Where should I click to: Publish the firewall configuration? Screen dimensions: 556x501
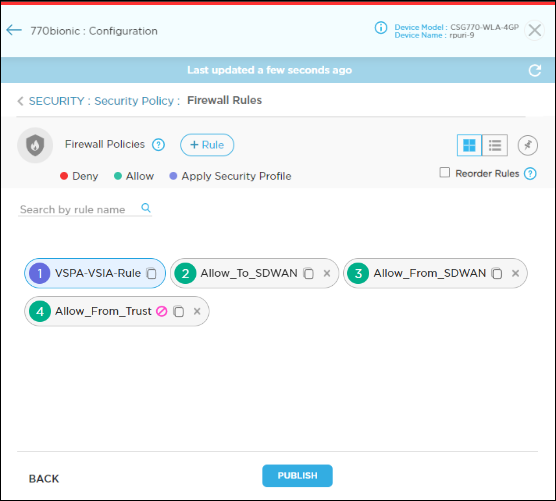coord(297,475)
